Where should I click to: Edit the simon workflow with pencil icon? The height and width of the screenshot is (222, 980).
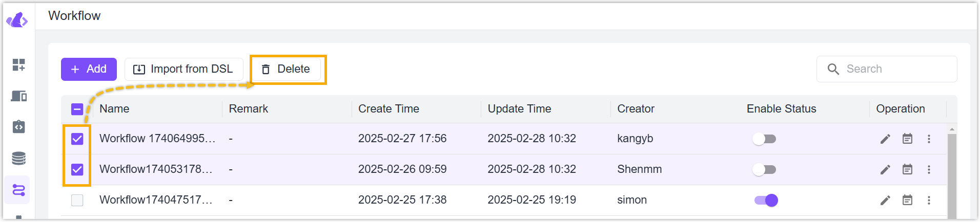pos(885,200)
